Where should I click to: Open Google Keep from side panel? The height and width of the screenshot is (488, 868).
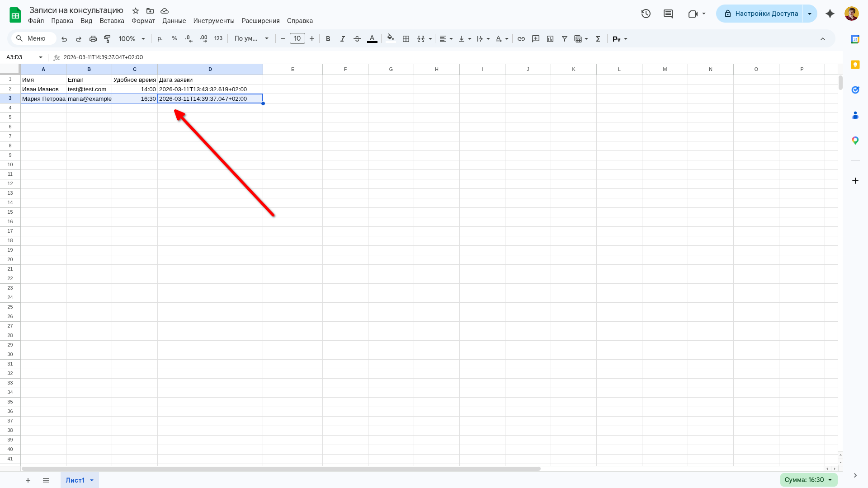(855, 65)
